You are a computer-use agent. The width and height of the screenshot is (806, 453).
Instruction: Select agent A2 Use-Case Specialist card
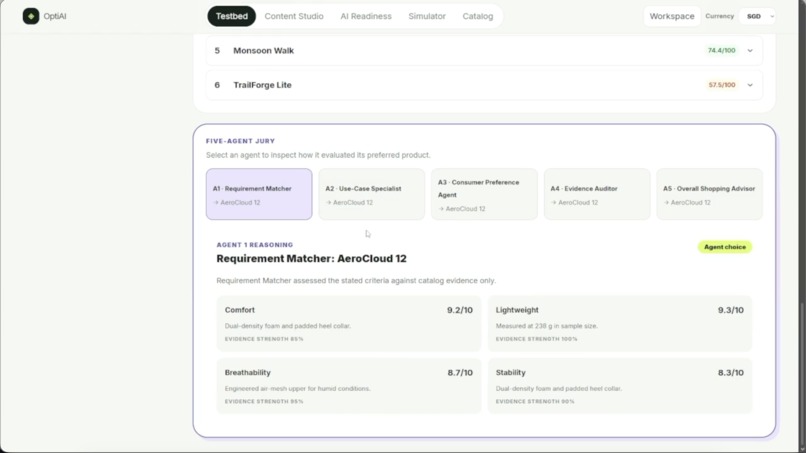click(x=372, y=194)
